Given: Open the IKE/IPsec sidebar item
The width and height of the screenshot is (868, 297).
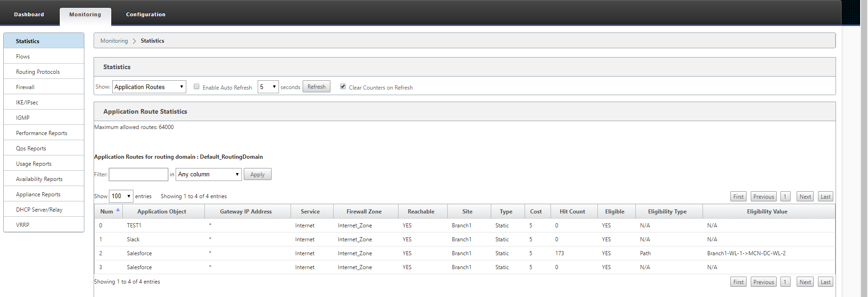Looking at the screenshot, I should pos(44,102).
